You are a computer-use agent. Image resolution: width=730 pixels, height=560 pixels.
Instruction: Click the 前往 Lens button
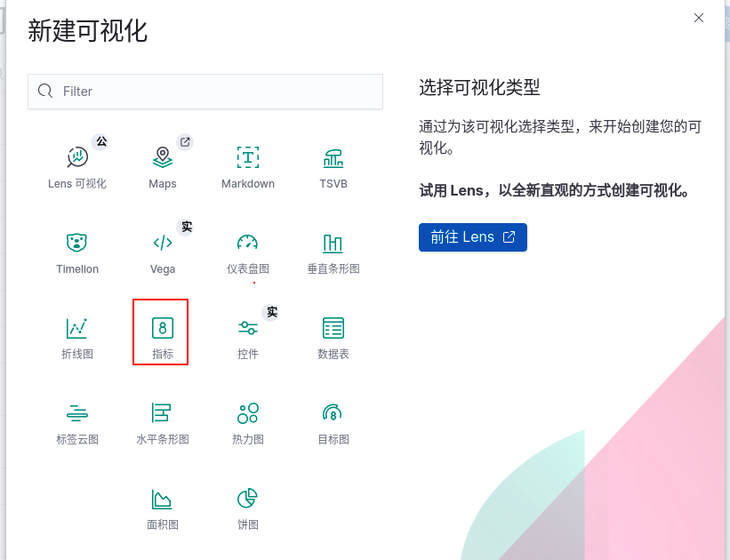pyautogui.click(x=472, y=237)
